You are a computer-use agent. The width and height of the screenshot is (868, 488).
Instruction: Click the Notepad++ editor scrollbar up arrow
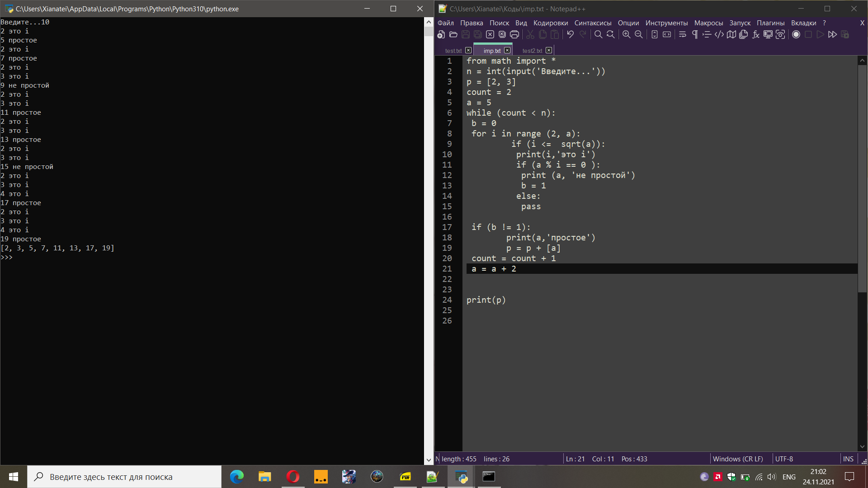click(862, 60)
